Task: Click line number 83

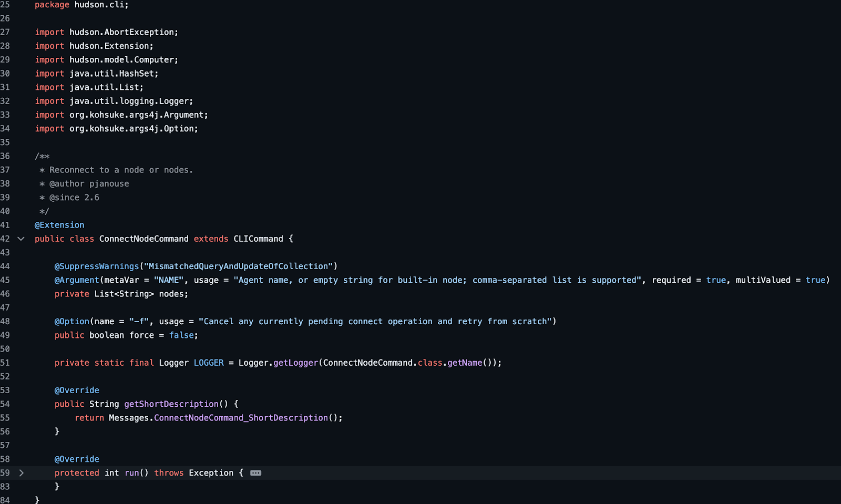Action: tap(5, 487)
